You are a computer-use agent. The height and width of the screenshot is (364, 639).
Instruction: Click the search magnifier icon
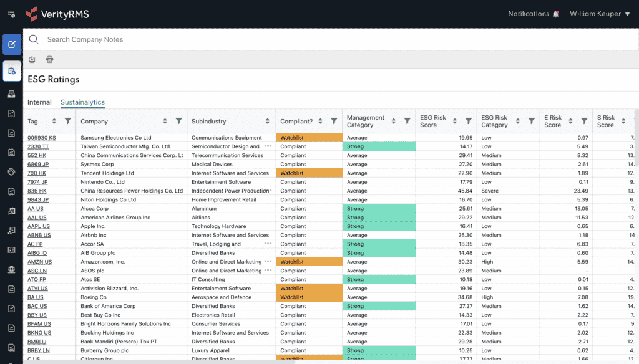tap(34, 39)
